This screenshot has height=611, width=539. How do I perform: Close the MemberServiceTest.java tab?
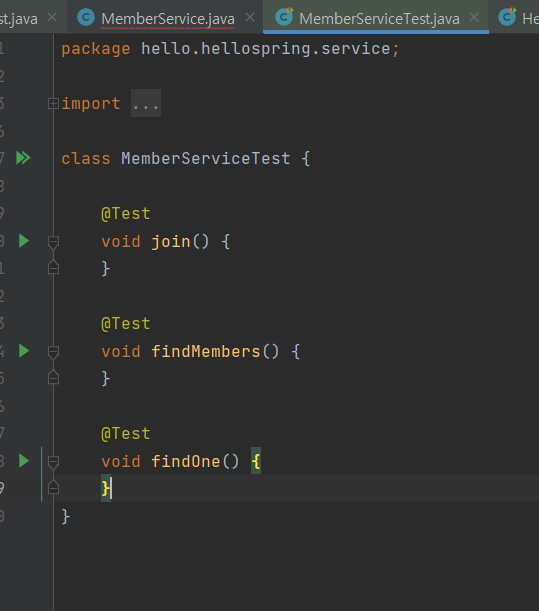[x=474, y=17]
